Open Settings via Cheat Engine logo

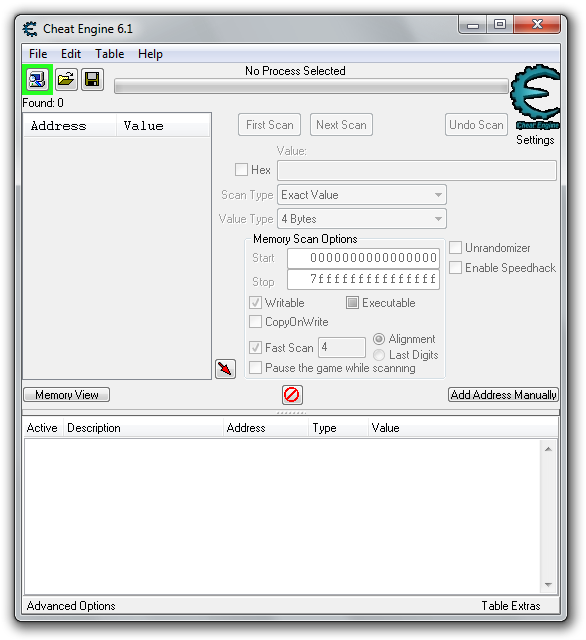[x=535, y=97]
